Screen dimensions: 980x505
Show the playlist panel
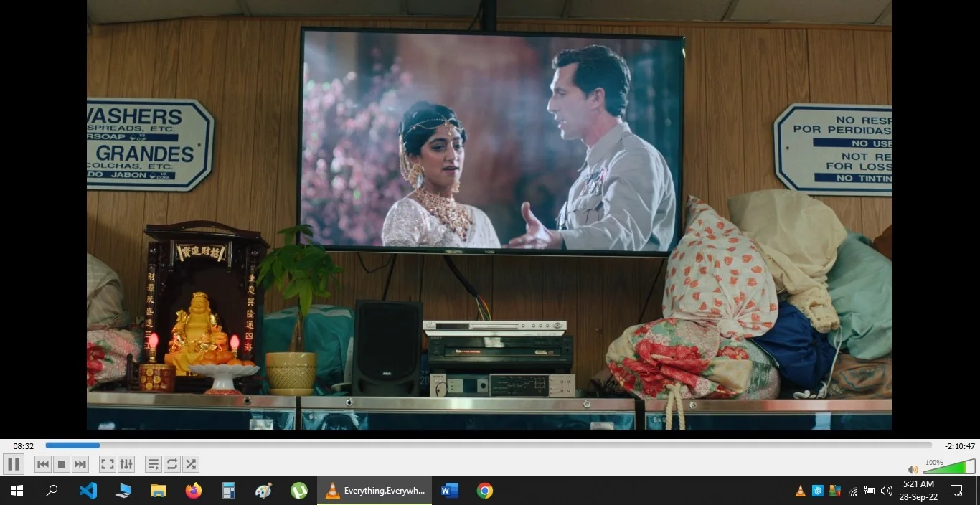click(154, 464)
